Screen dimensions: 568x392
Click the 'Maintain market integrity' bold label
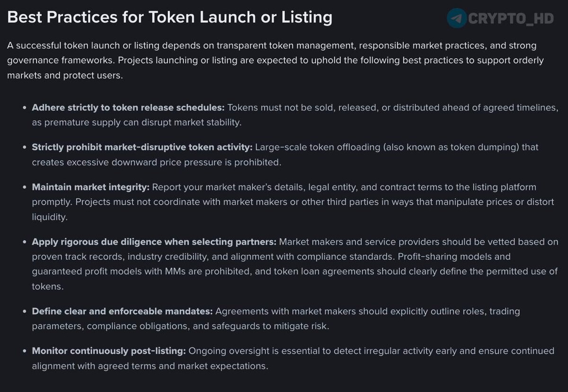pos(90,187)
